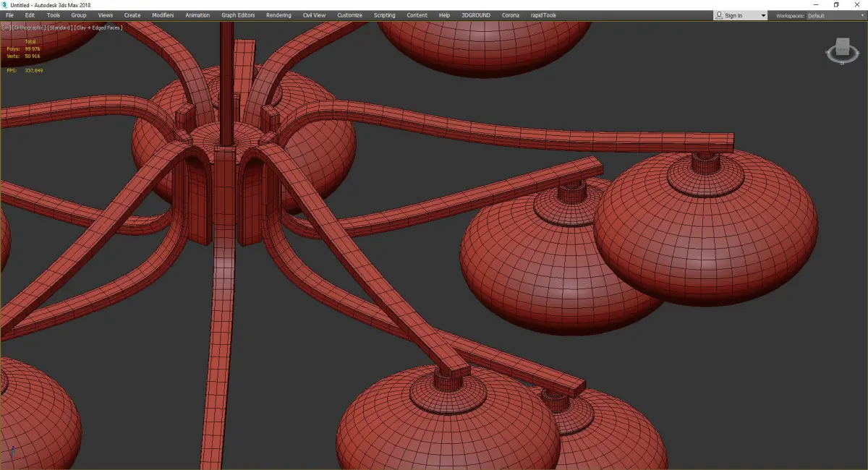This screenshot has width=868, height=470.
Task: Click the Verts count statistic
Action: tap(23, 56)
